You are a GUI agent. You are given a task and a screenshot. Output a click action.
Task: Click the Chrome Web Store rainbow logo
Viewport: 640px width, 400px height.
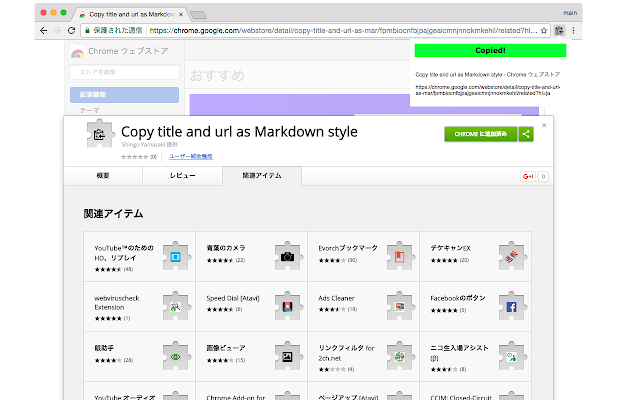tap(78, 52)
